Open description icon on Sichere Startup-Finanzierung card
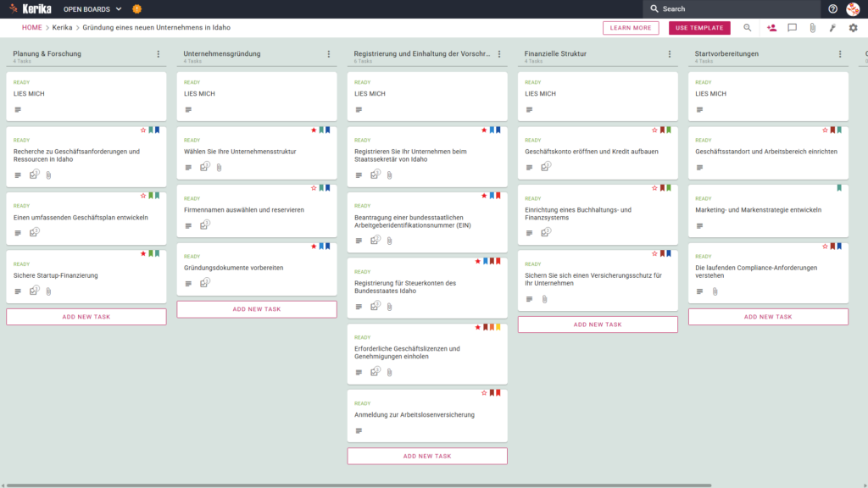 (x=18, y=291)
